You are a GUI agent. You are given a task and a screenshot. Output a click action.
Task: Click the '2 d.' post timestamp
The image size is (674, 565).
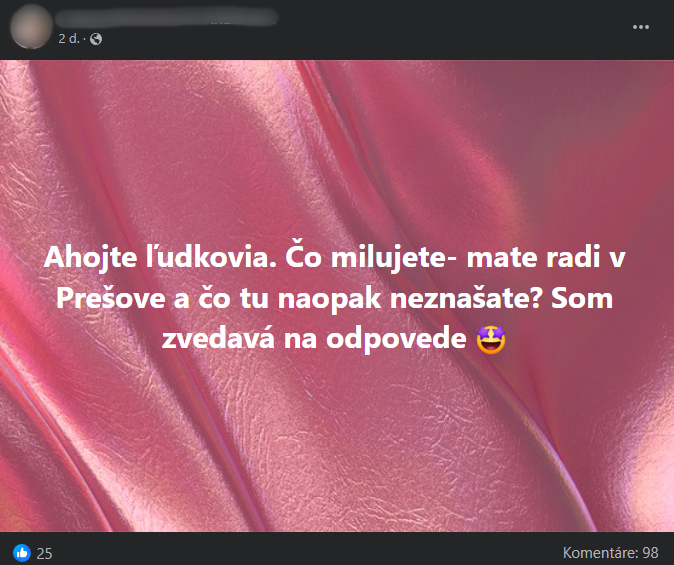(69, 39)
